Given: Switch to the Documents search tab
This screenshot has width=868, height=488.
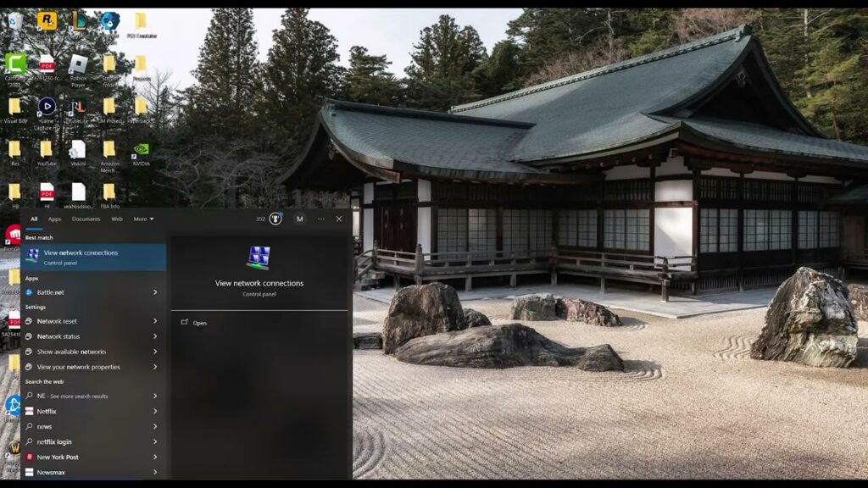Looking at the screenshot, I should point(86,219).
